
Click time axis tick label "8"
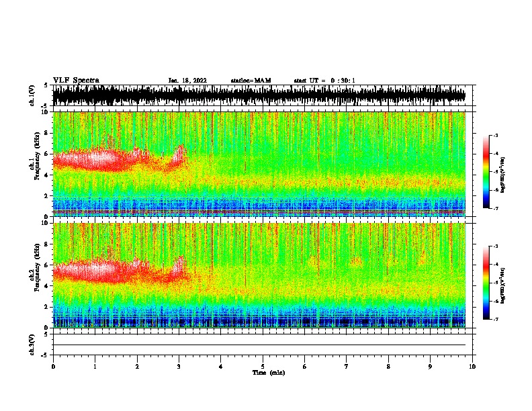click(x=388, y=367)
